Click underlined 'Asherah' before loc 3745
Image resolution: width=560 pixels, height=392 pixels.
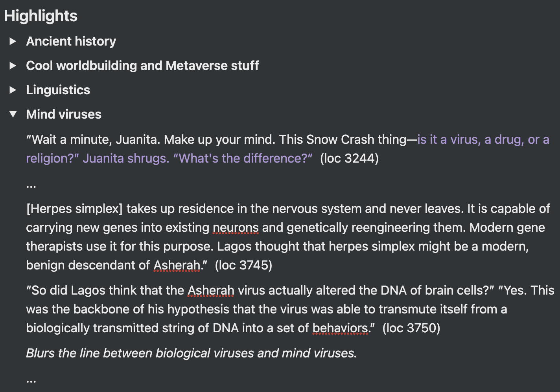177,266
